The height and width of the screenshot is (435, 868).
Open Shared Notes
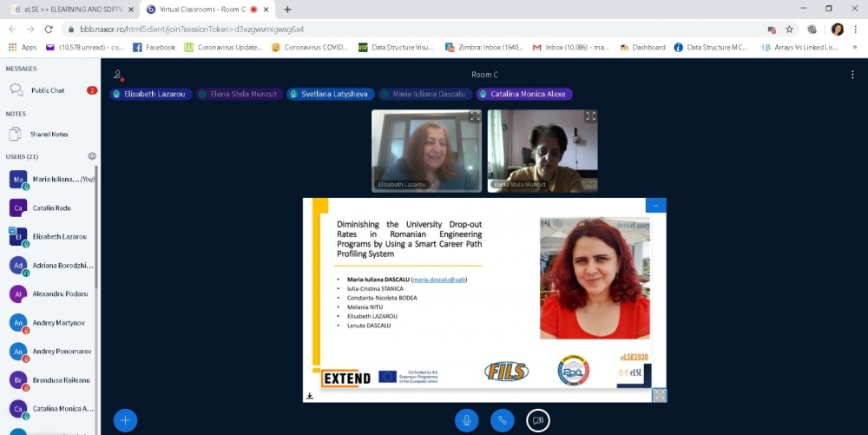(x=49, y=134)
